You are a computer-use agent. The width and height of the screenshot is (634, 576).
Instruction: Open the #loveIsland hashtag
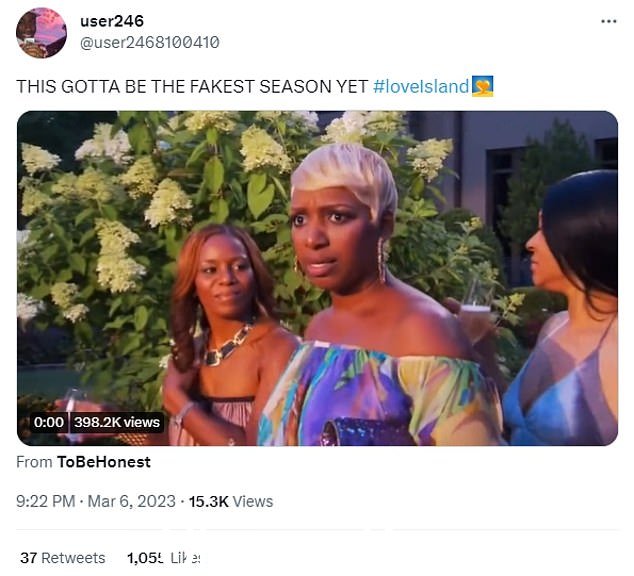(421, 87)
